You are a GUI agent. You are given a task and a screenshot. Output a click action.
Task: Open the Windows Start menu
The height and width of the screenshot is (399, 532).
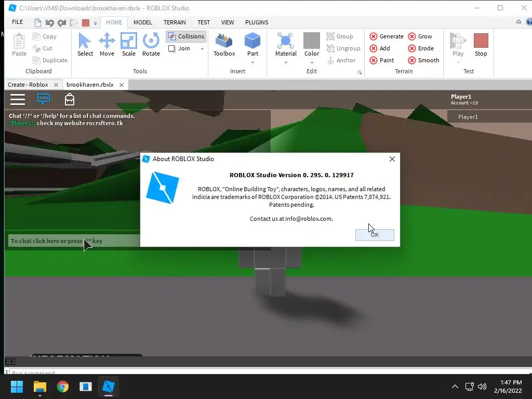[17, 387]
